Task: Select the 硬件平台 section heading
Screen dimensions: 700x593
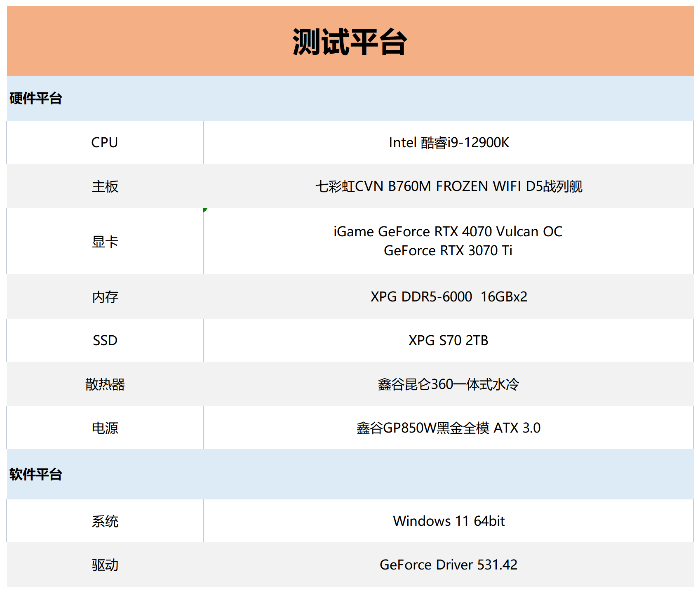Action: tap(36, 99)
